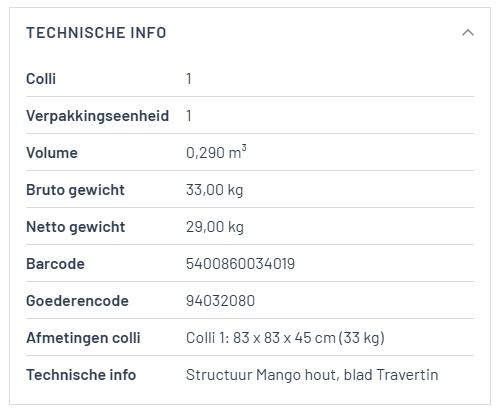Click the Afmetingen colli label
The height and width of the screenshot is (414, 500).
click(83, 338)
